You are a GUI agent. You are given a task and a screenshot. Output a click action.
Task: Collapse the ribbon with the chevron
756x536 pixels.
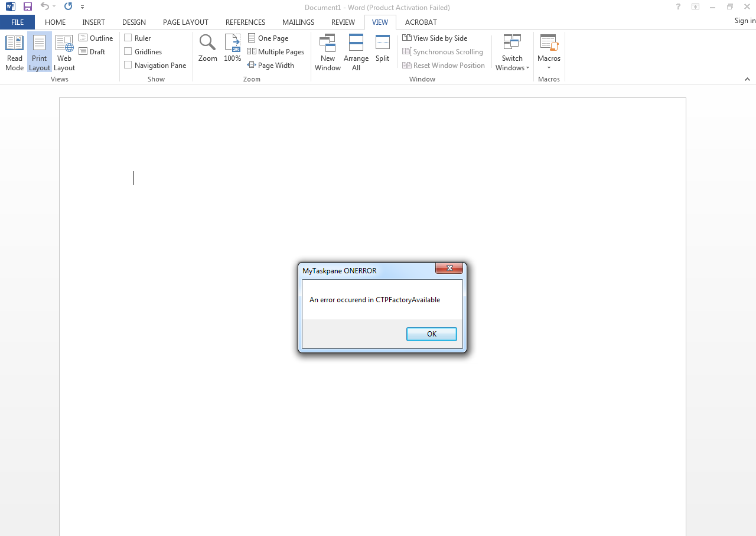[x=747, y=79]
